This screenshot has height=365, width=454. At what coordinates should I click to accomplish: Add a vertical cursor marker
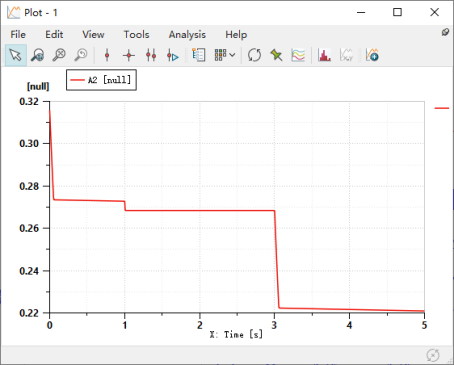[x=107, y=55]
